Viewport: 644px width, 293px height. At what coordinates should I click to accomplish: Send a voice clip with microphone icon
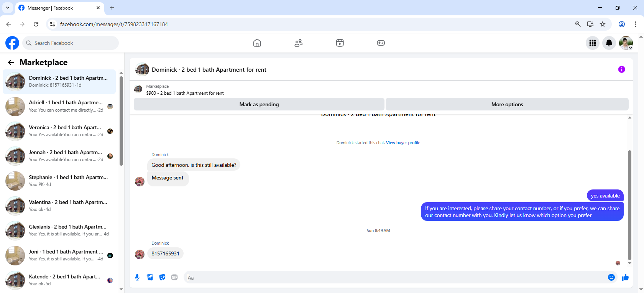[137, 277]
